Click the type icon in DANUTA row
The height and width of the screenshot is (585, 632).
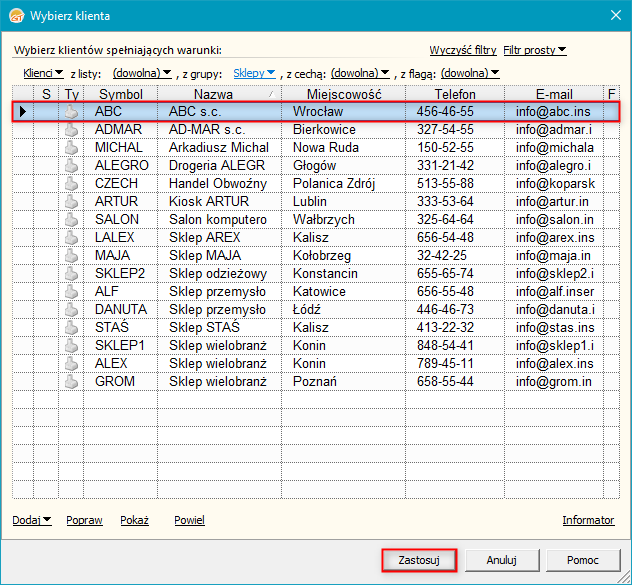point(71,310)
